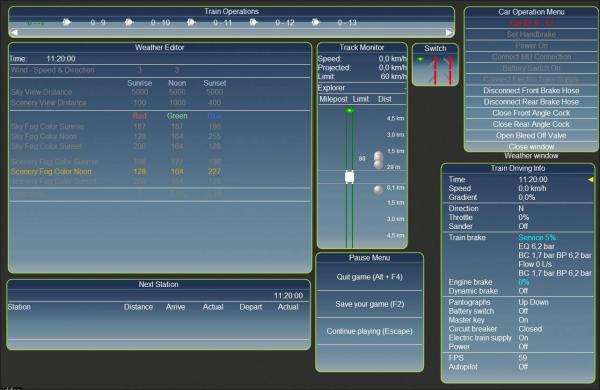600x390 pixels.
Task: Click the FPS value 59
Action: click(523, 358)
